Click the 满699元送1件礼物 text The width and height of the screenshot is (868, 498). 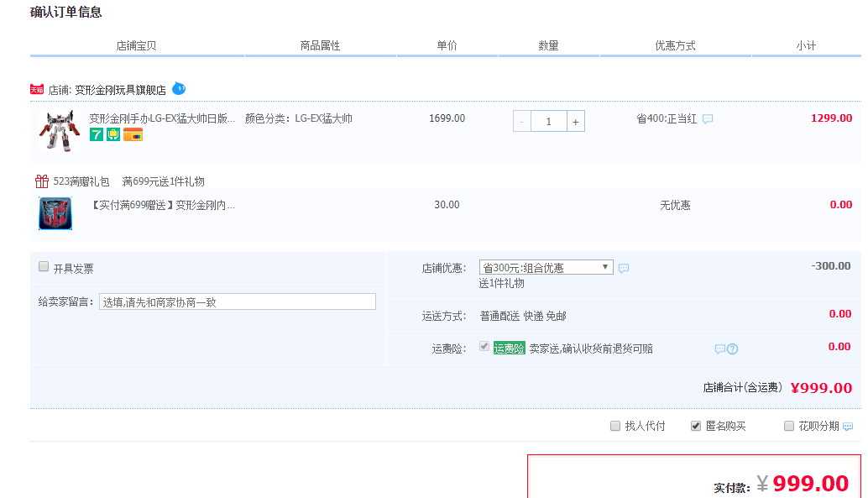164,181
